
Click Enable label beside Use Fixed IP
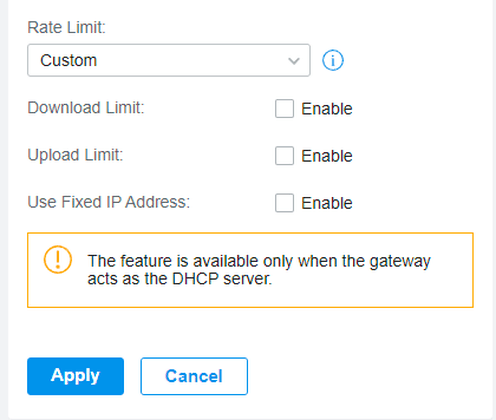point(327,203)
